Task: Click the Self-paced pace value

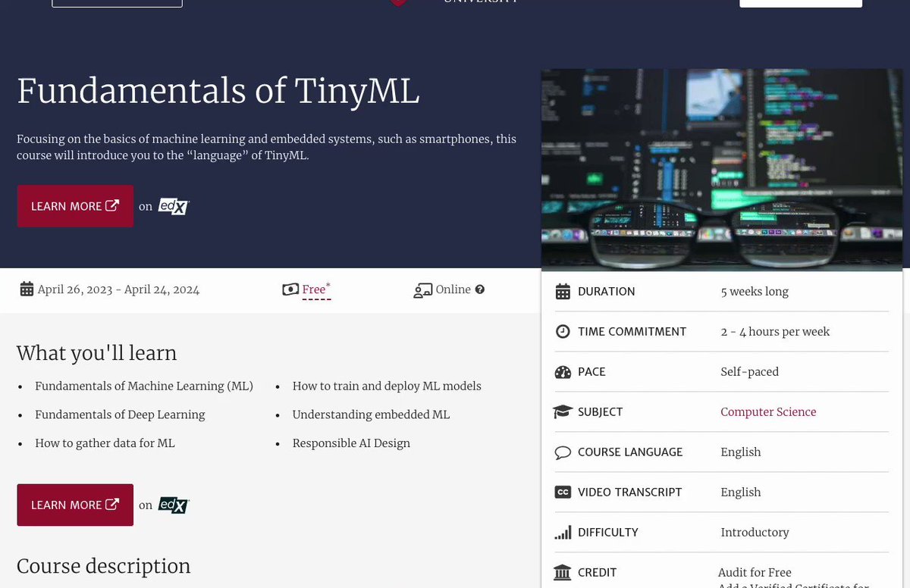Action: [x=749, y=372]
